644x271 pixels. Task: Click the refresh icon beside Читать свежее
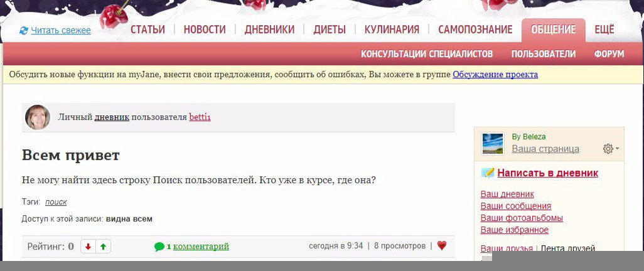click(x=24, y=30)
